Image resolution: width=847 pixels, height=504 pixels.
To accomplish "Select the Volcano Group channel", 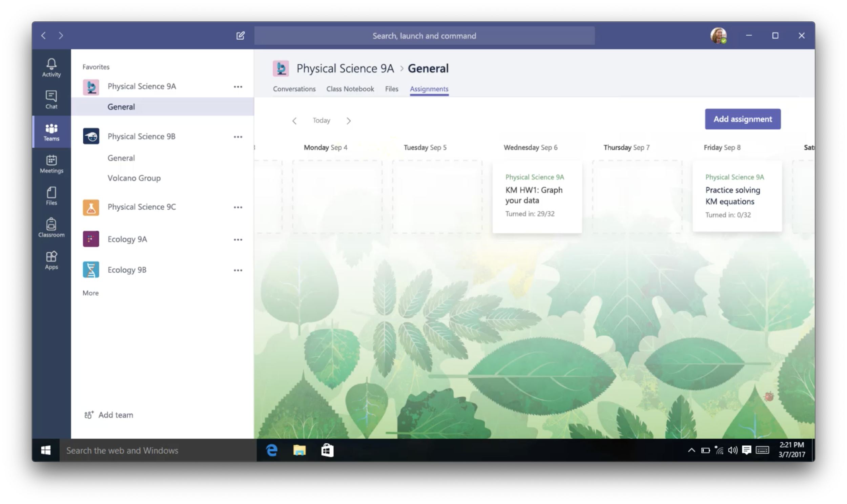I will (134, 178).
